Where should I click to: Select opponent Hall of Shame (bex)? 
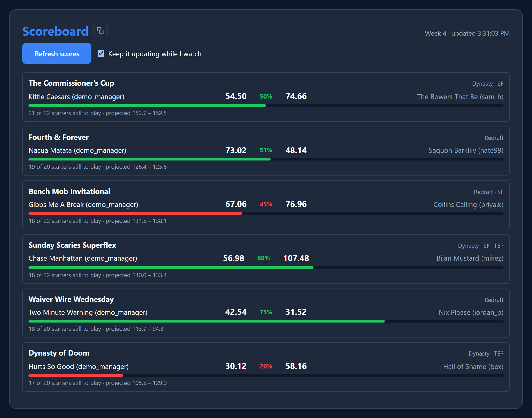click(473, 367)
